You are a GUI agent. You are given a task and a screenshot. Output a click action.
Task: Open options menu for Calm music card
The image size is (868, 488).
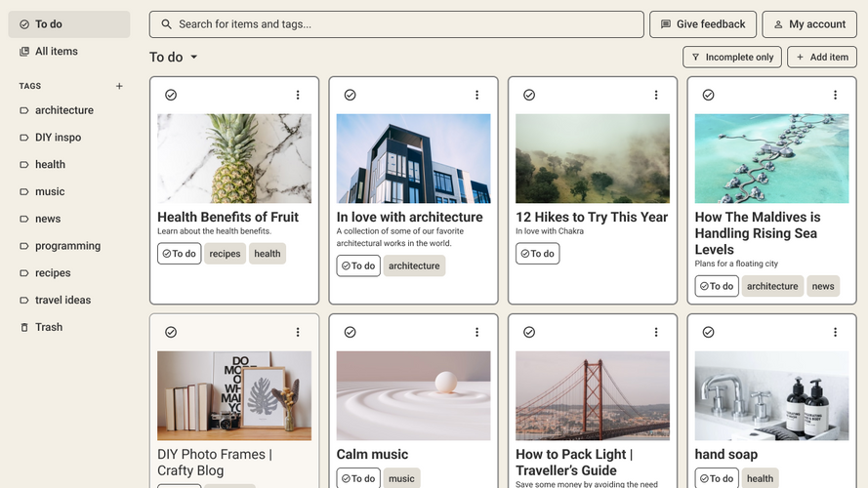[x=476, y=332]
